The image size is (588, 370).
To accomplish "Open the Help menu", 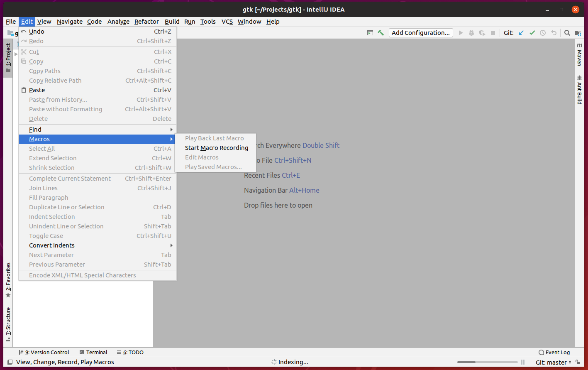I will 273,22.
